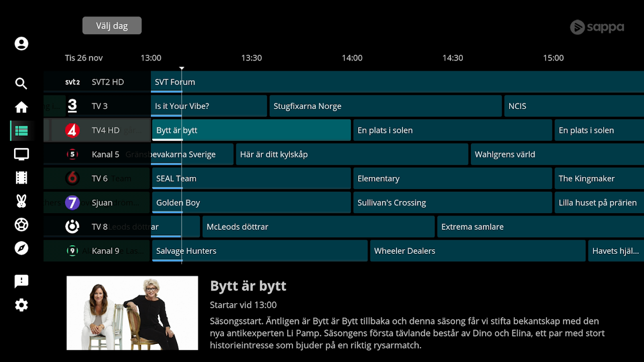
Task: Select the TV guide list icon
Action: point(21,131)
